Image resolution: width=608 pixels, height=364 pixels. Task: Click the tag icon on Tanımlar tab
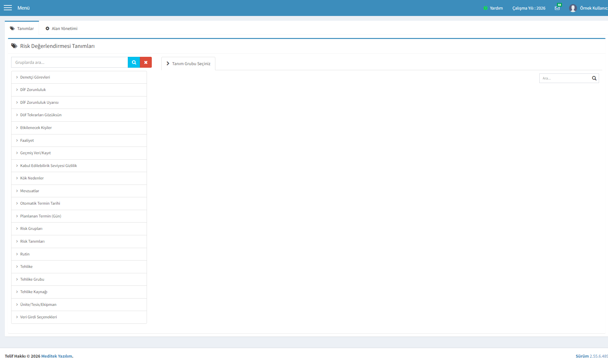(x=12, y=28)
